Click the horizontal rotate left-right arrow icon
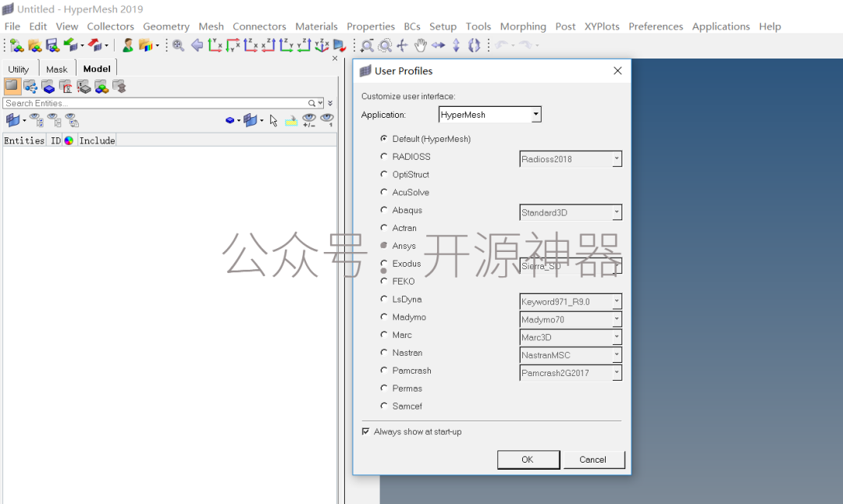Screen dimensions: 843x504 pyautogui.click(x=438, y=46)
